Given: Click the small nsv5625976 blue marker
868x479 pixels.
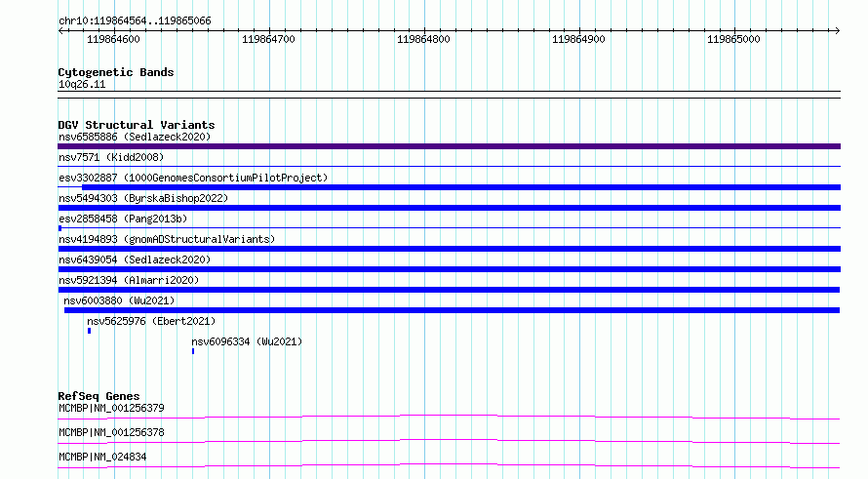Looking at the screenshot, I should point(89,331).
